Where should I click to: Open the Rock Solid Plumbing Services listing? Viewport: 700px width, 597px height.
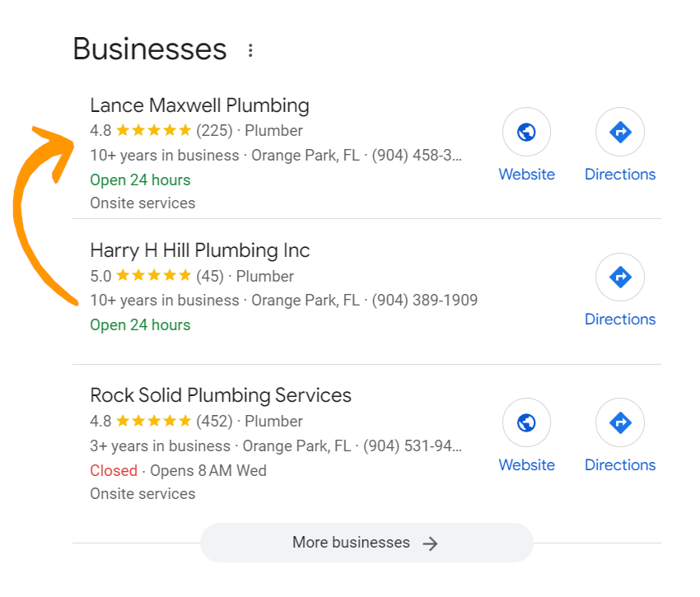[x=220, y=395]
